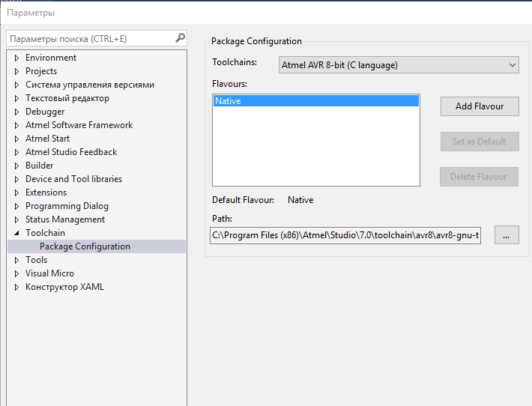Click the browse path ellipsis button
Viewport: 532px width, 406px height.
tap(507, 235)
